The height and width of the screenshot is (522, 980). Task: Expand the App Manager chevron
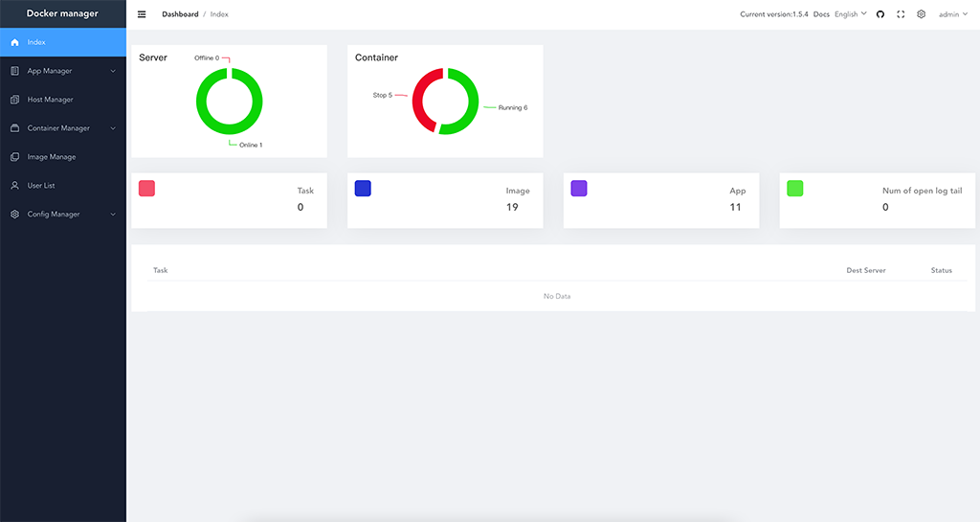pyautogui.click(x=113, y=71)
